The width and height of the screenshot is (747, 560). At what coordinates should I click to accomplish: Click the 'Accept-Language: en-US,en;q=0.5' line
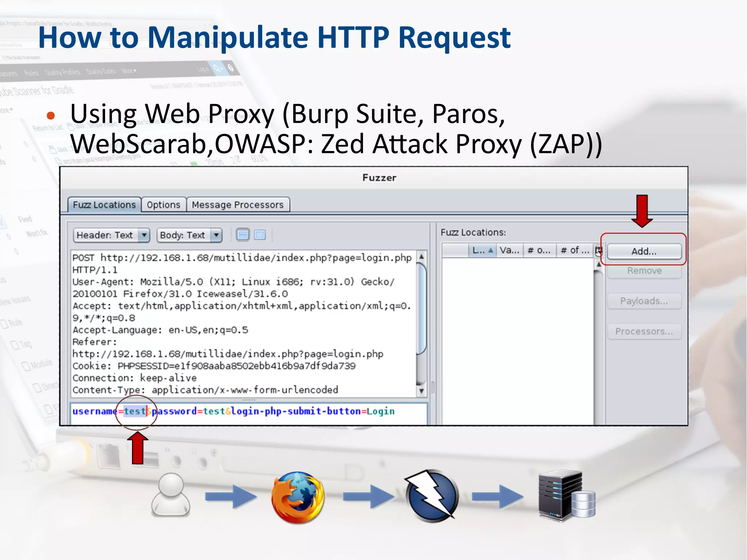[160, 330]
